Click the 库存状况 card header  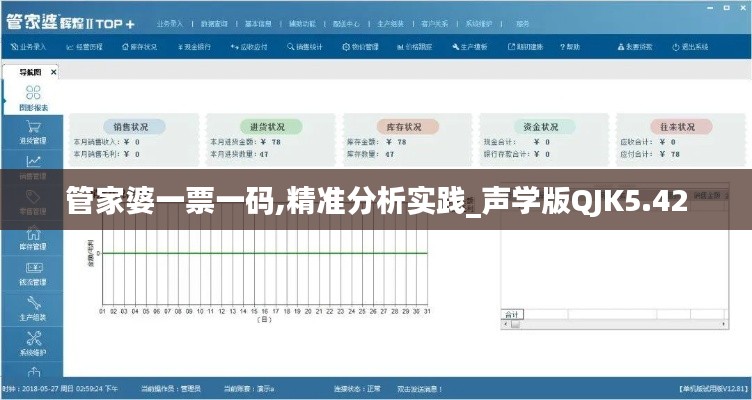click(x=407, y=127)
